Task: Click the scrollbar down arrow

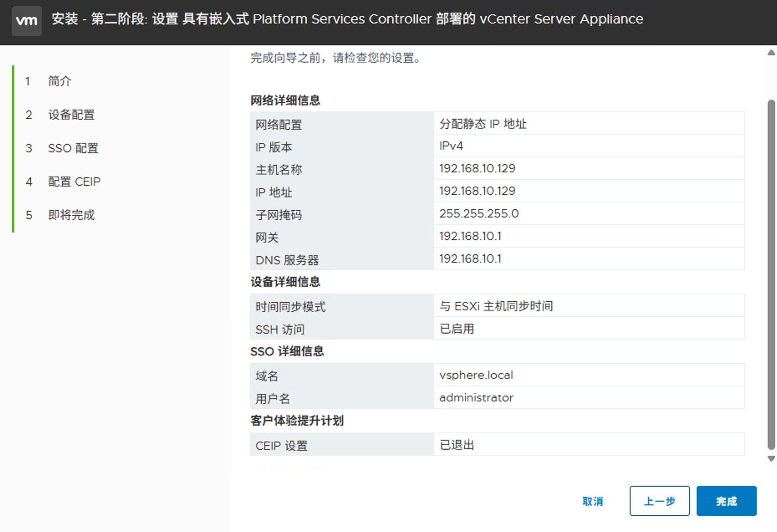Action: point(771,459)
